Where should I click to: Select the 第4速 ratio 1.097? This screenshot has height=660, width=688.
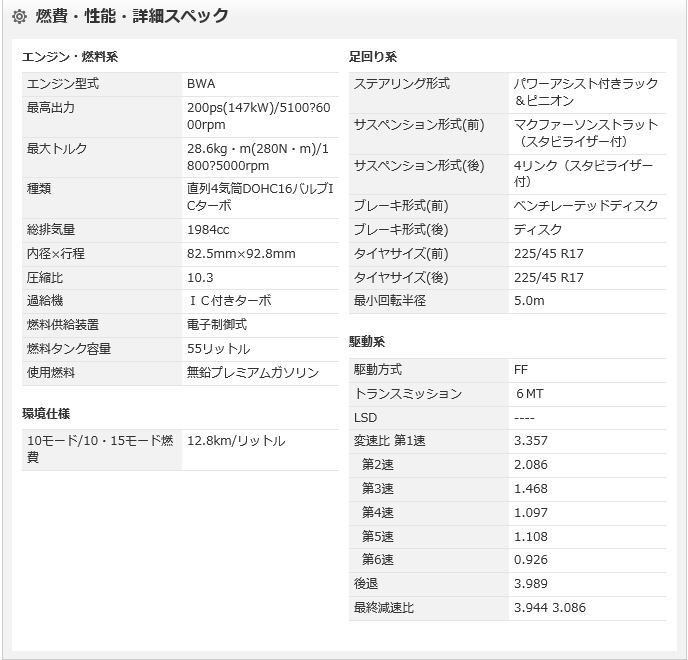[530, 513]
